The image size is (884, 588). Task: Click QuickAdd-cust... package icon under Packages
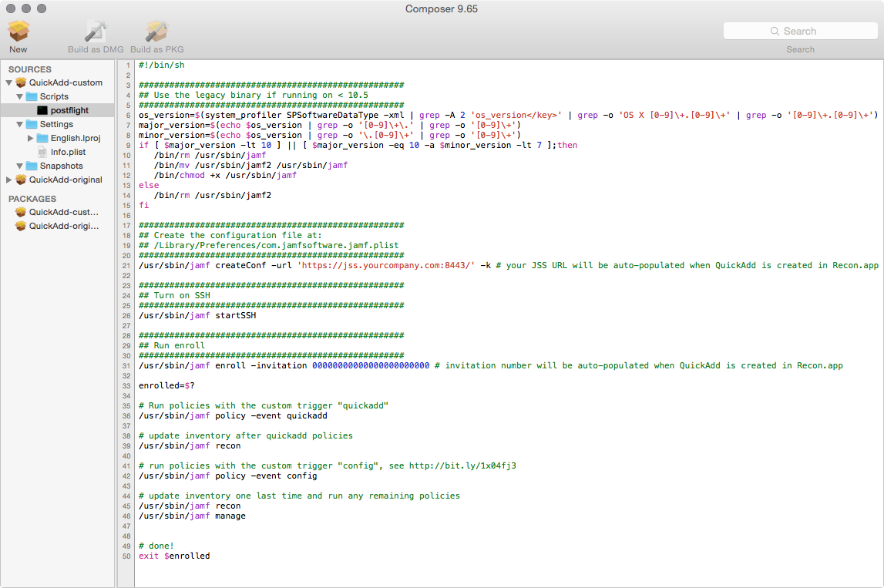click(21, 212)
